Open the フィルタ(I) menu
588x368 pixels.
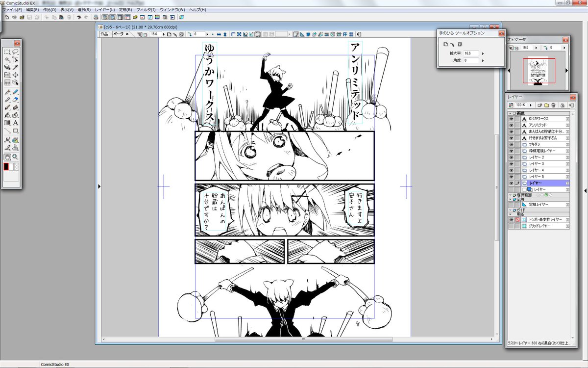pyautogui.click(x=146, y=9)
